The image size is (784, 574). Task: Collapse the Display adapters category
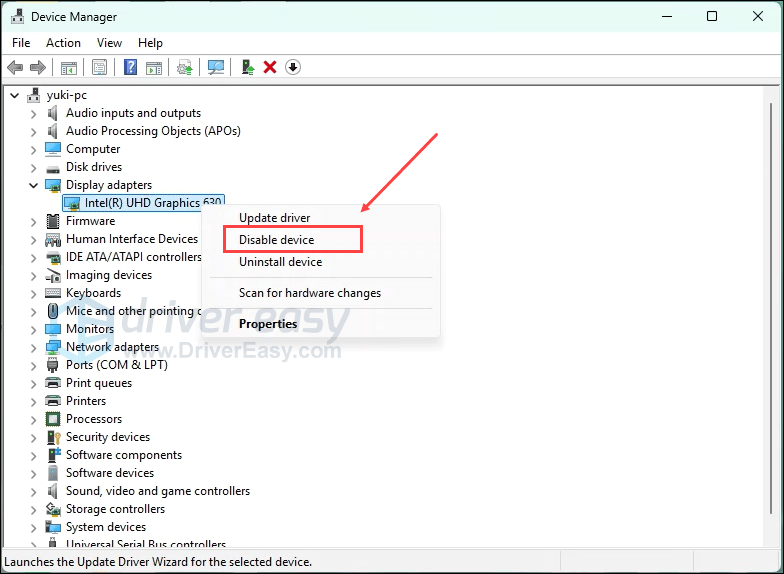tap(33, 185)
